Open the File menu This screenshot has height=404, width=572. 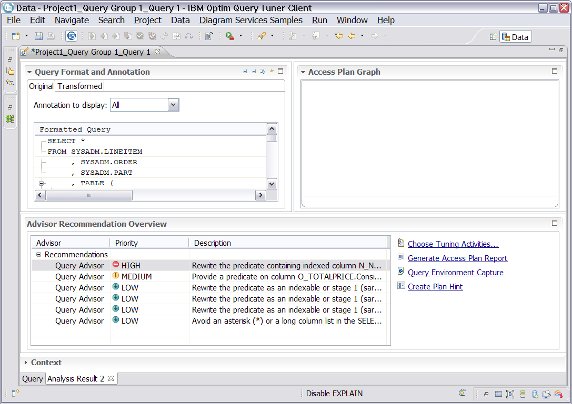(13, 20)
